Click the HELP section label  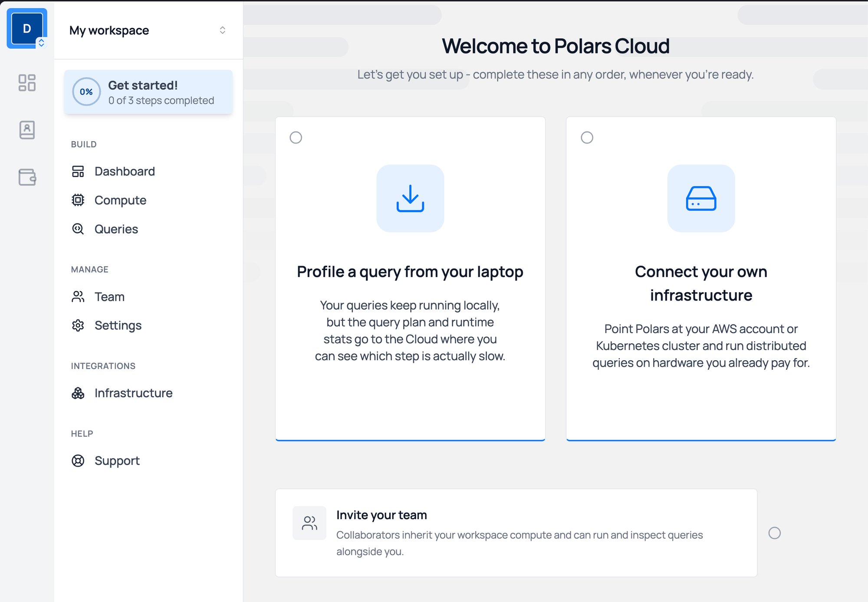82,434
